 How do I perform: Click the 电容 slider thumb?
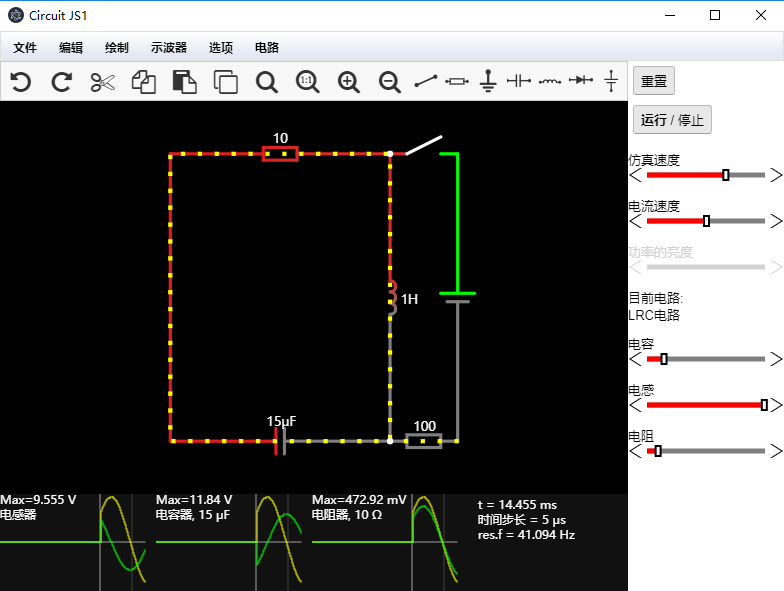click(x=664, y=359)
